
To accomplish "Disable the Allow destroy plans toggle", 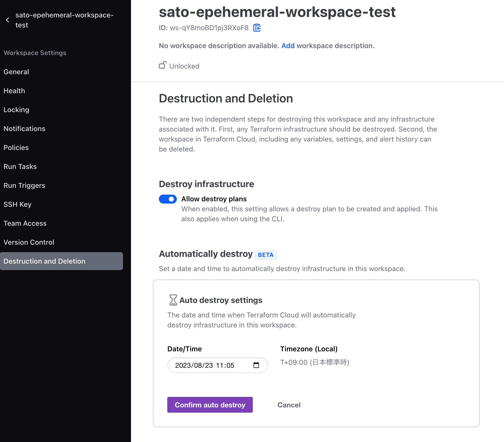I will (168, 199).
